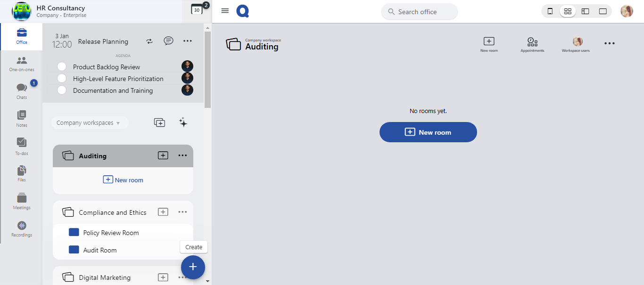
Task: Open Workspace users
Action: 575,45
